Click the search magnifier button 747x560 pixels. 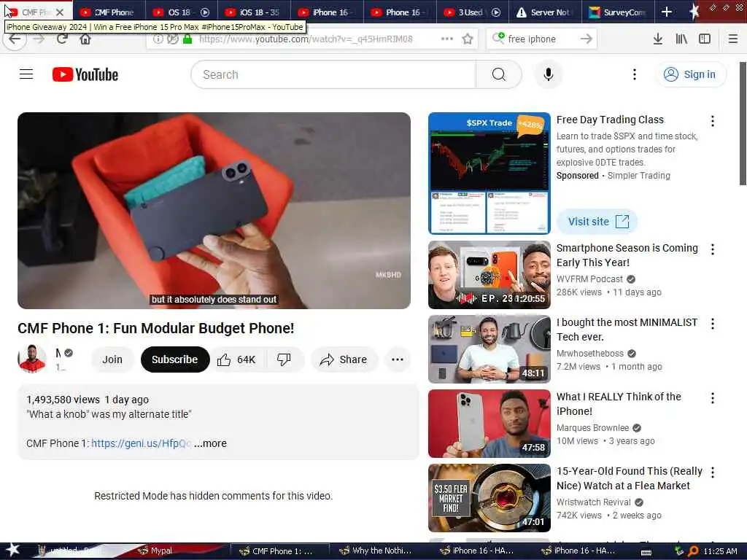(498, 74)
